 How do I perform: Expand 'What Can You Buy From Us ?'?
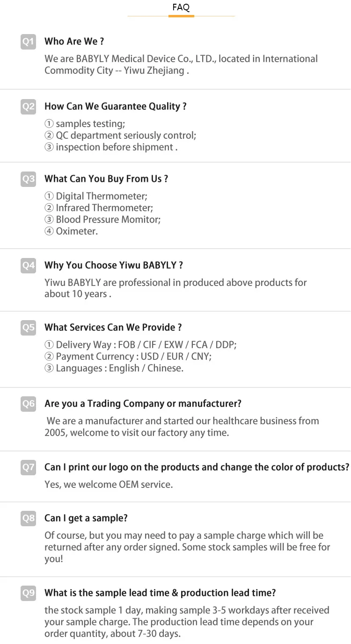pos(106,179)
